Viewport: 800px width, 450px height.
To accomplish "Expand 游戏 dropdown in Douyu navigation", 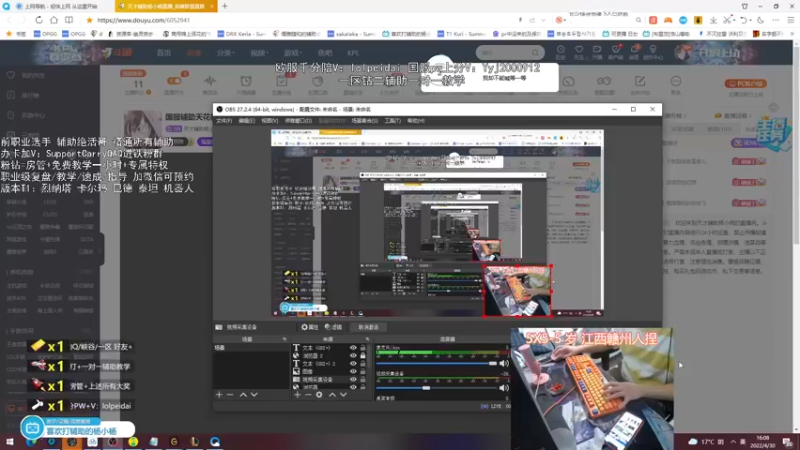I will coord(292,53).
